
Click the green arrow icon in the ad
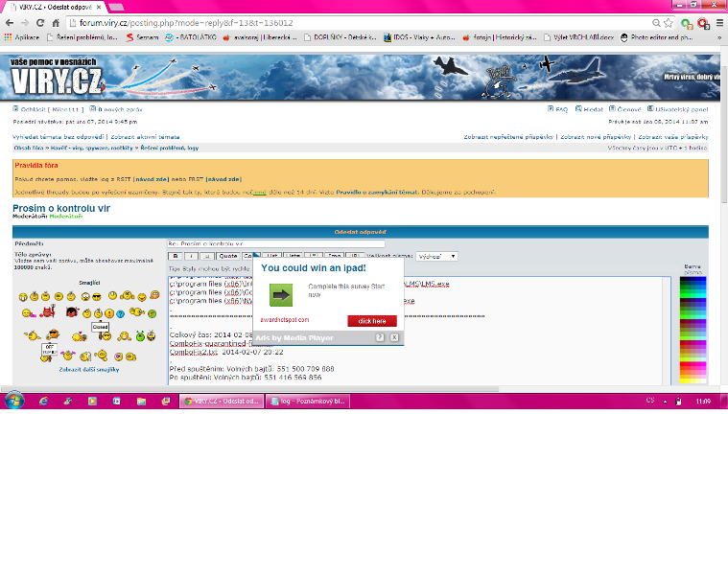(280, 294)
